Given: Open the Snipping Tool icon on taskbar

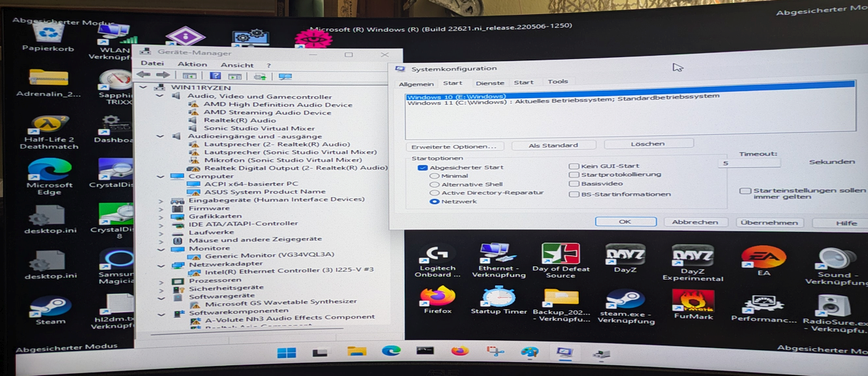Looking at the screenshot, I should [x=495, y=351].
